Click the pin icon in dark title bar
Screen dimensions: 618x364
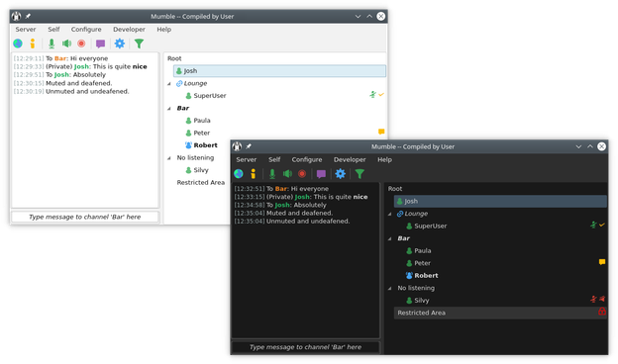pyautogui.click(x=249, y=146)
